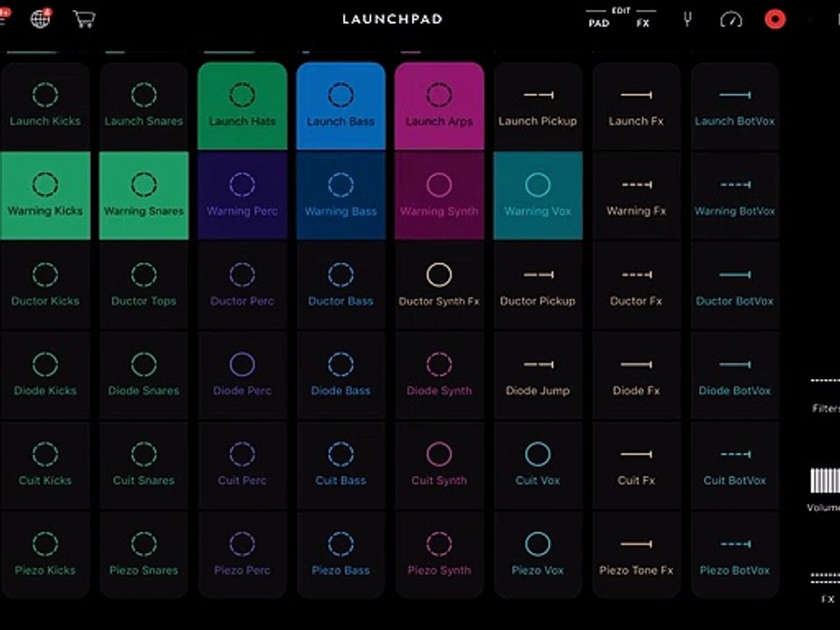The height and width of the screenshot is (630, 840).
Task: Tap the Ductor Perc pad
Action: (x=242, y=285)
